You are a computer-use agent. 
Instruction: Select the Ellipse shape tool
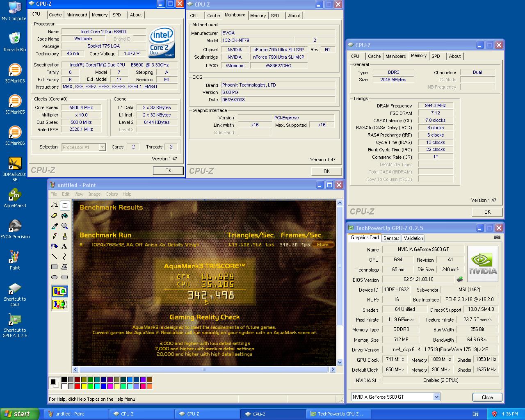coord(55,277)
